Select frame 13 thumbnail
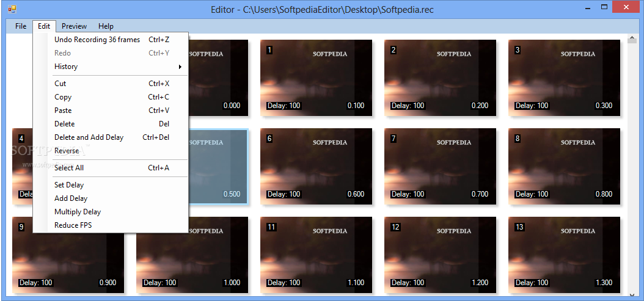Viewport: 644px width, 301px height. [565, 255]
